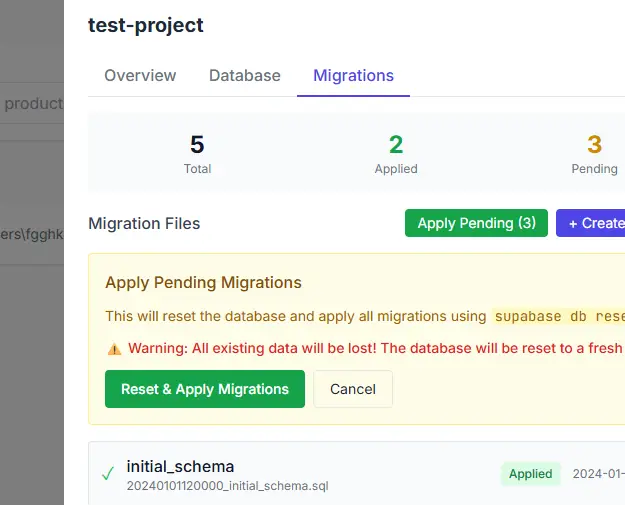
Task: Click the Pending count 3
Action: point(594,144)
